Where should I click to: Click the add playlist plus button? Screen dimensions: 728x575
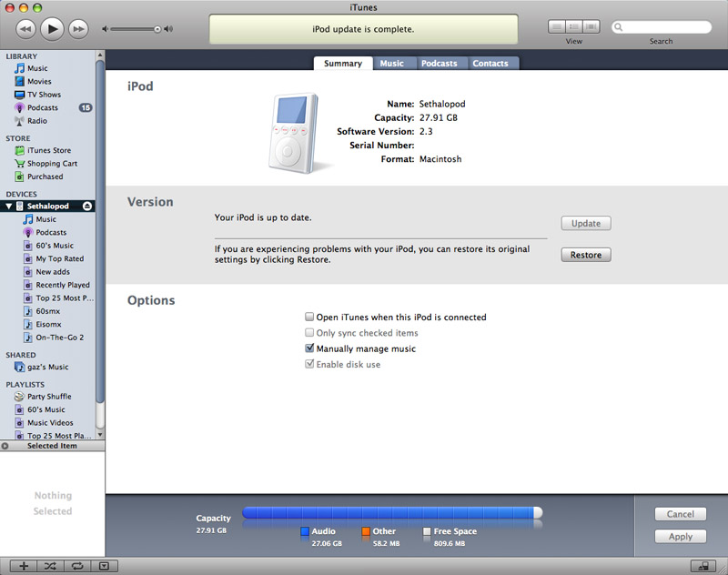pos(24,566)
